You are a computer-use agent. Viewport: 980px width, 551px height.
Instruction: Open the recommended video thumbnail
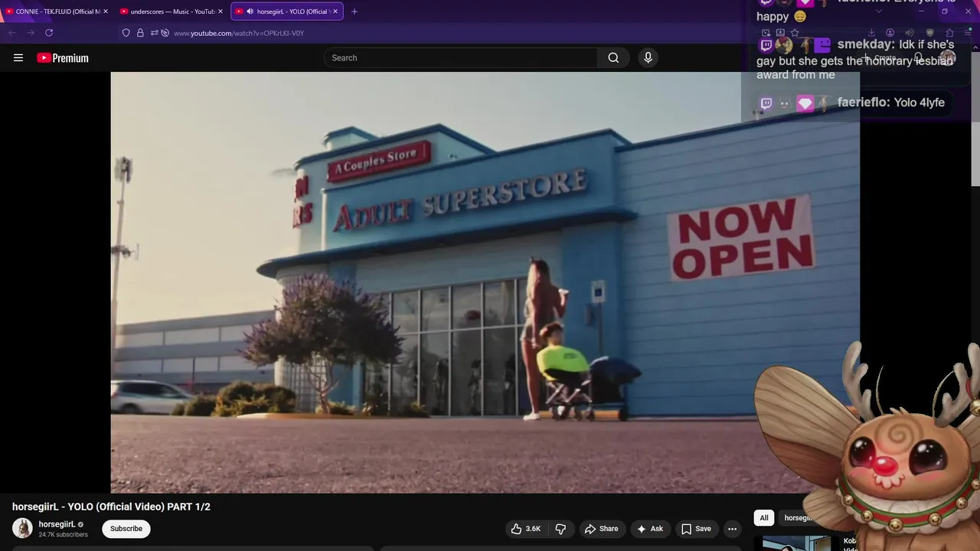(x=796, y=543)
